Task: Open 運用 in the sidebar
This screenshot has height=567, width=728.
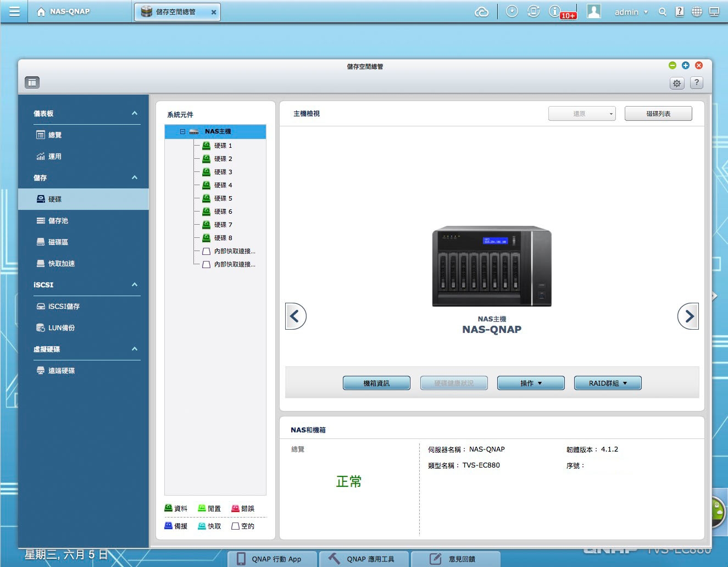Action: pyautogui.click(x=84, y=156)
